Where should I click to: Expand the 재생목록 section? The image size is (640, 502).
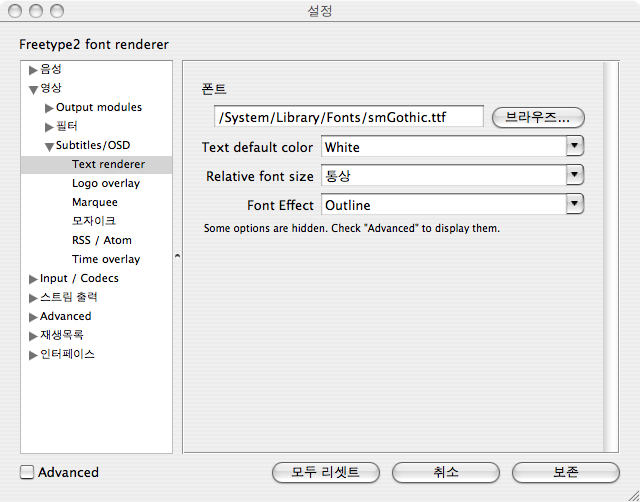tap(33, 336)
